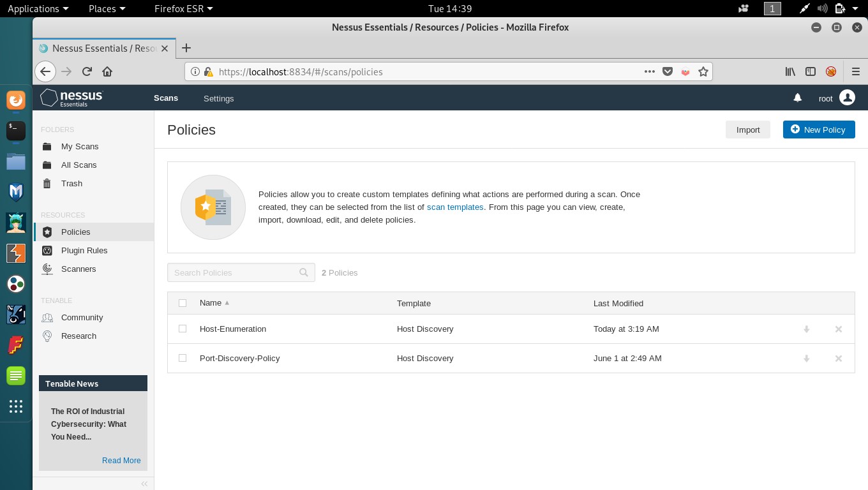Viewport: 868px width, 490px height.
Task: Click the Template column header
Action: click(414, 303)
